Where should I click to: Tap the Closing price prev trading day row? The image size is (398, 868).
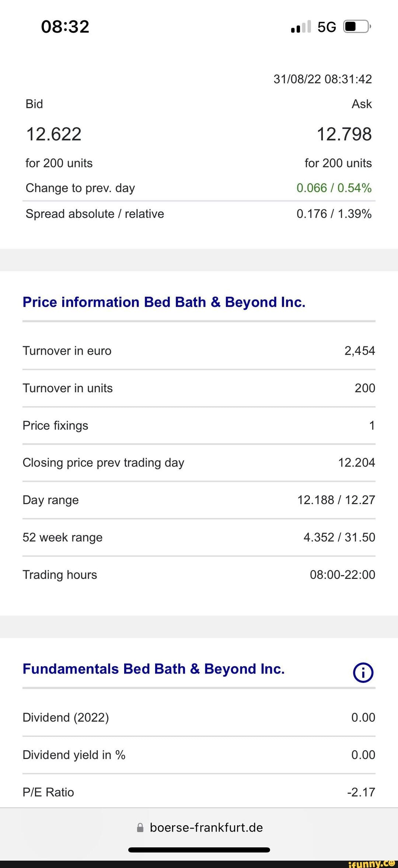point(199,463)
